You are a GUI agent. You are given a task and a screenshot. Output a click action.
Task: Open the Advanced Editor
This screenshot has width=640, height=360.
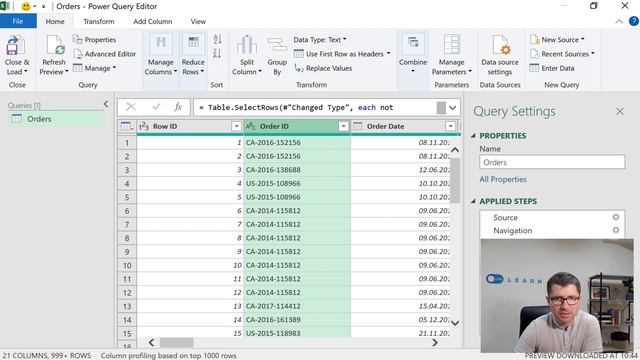[104, 54]
